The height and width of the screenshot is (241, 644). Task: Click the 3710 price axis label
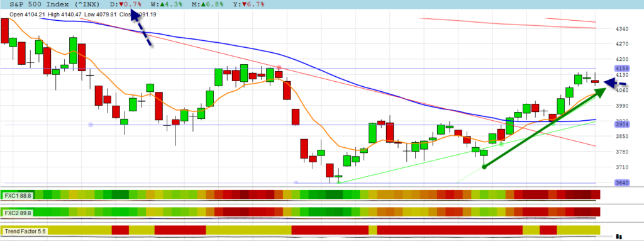click(622, 167)
